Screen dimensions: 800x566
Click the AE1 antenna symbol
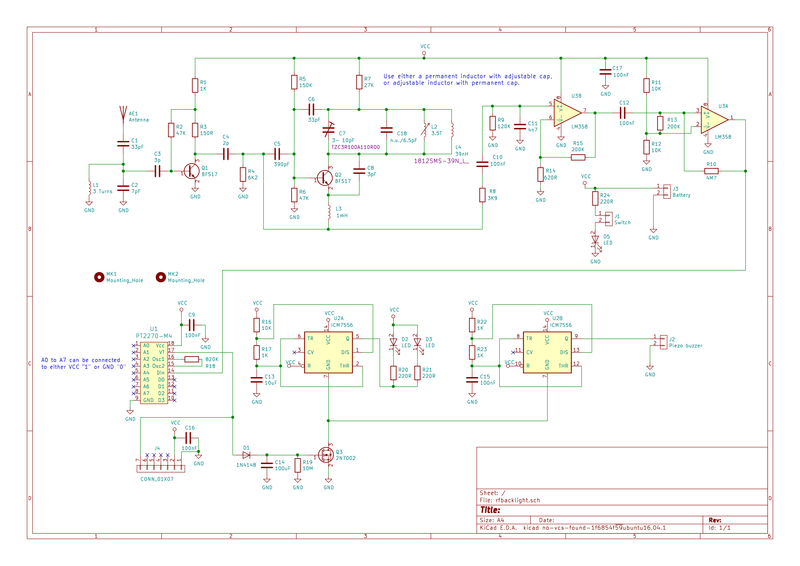click(122, 113)
